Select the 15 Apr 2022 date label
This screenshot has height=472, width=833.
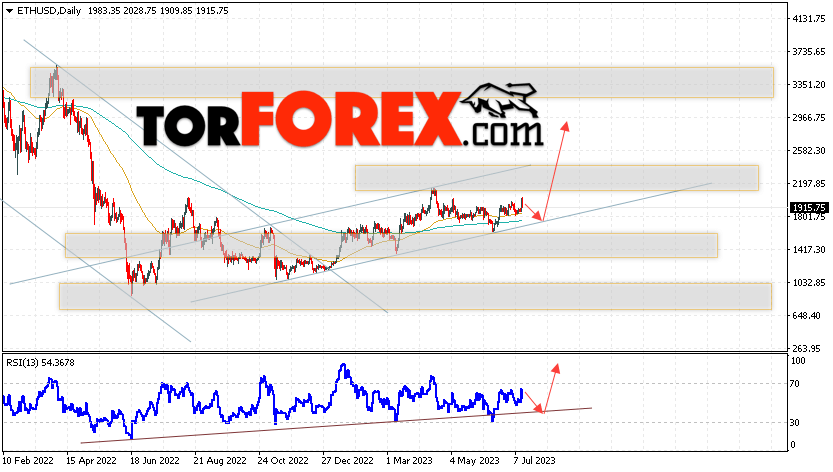click(x=91, y=460)
